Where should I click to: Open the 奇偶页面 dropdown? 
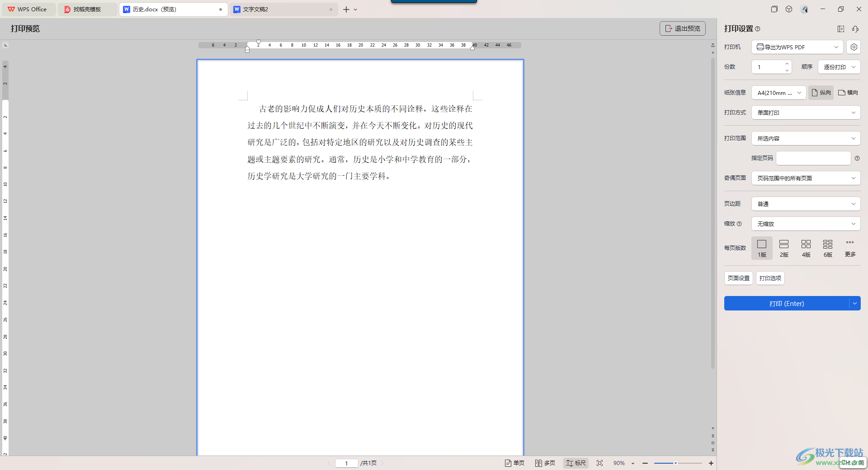(x=806, y=178)
